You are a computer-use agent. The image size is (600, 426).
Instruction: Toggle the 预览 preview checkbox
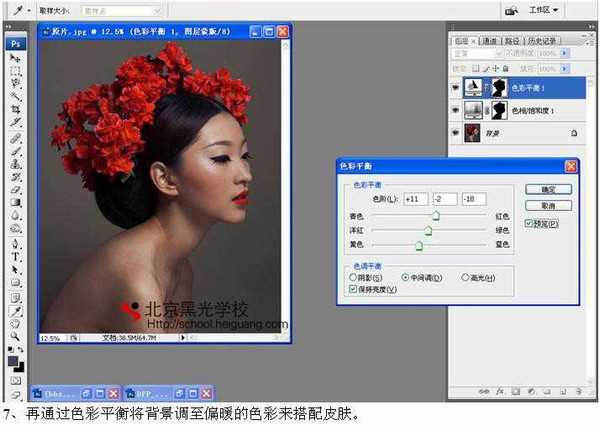(x=529, y=223)
